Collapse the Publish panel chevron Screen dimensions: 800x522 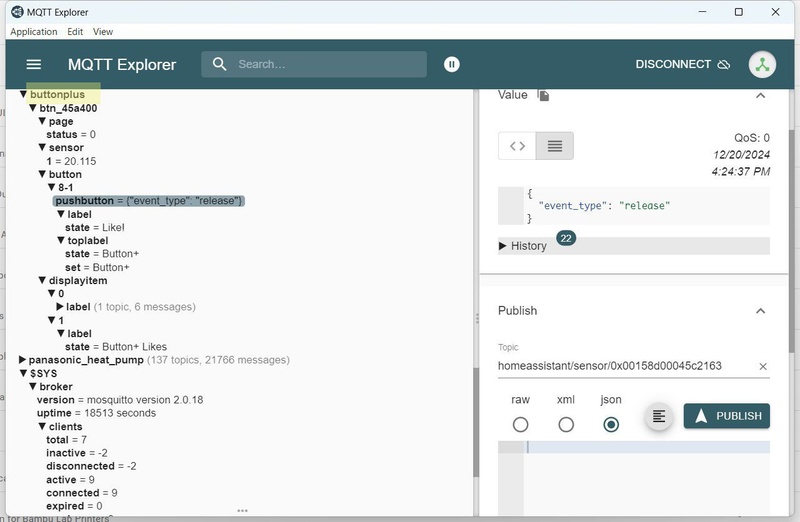[760, 311]
